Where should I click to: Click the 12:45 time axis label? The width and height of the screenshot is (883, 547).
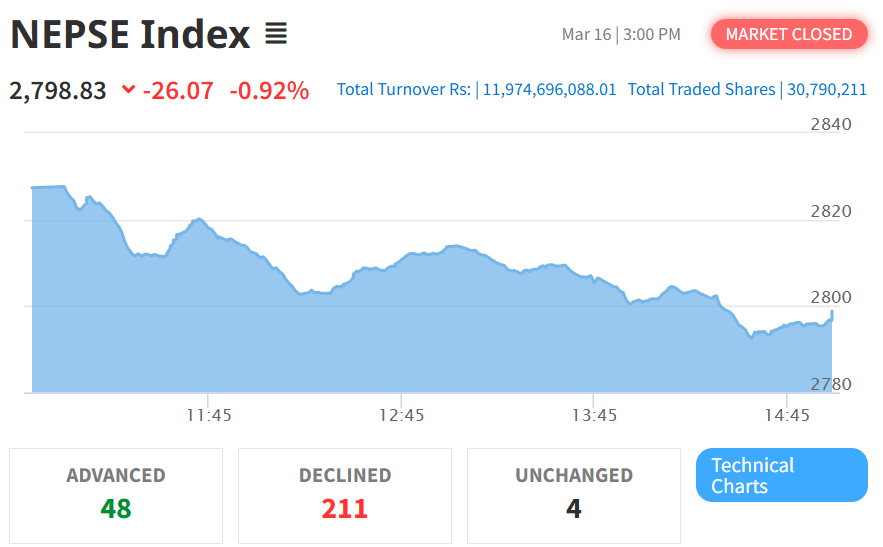pos(401,415)
